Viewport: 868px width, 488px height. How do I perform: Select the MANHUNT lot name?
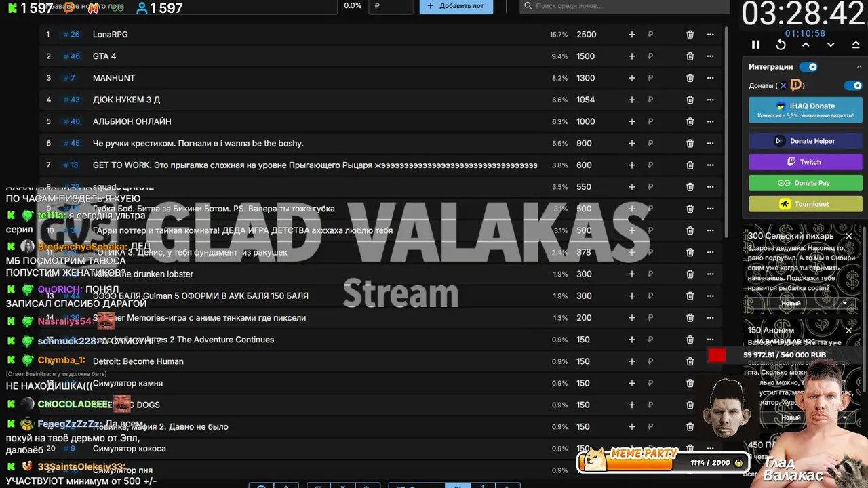tap(114, 78)
